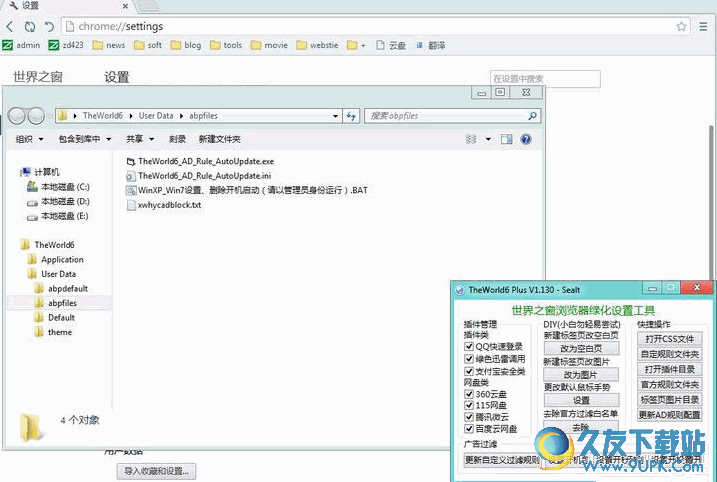Click the 更新自定义过滤规则 button
Viewport: 717px width, 482px height.
(502, 460)
